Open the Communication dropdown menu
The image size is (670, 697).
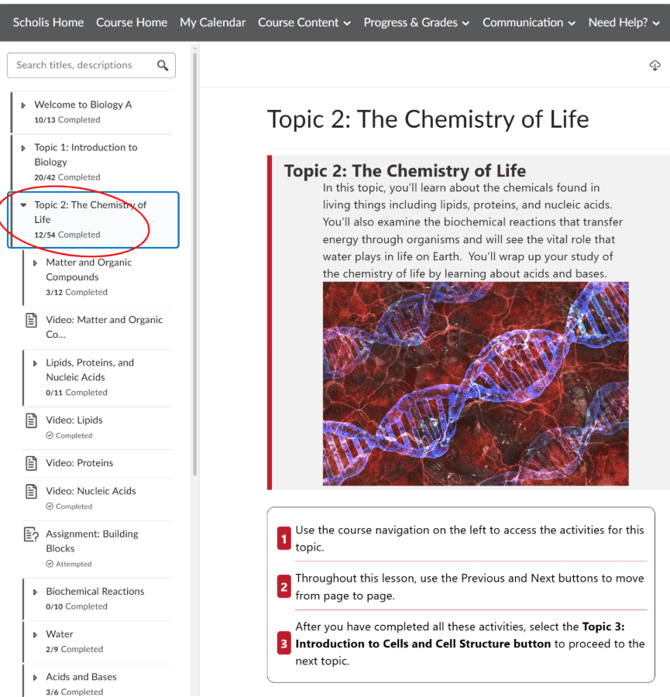(529, 23)
